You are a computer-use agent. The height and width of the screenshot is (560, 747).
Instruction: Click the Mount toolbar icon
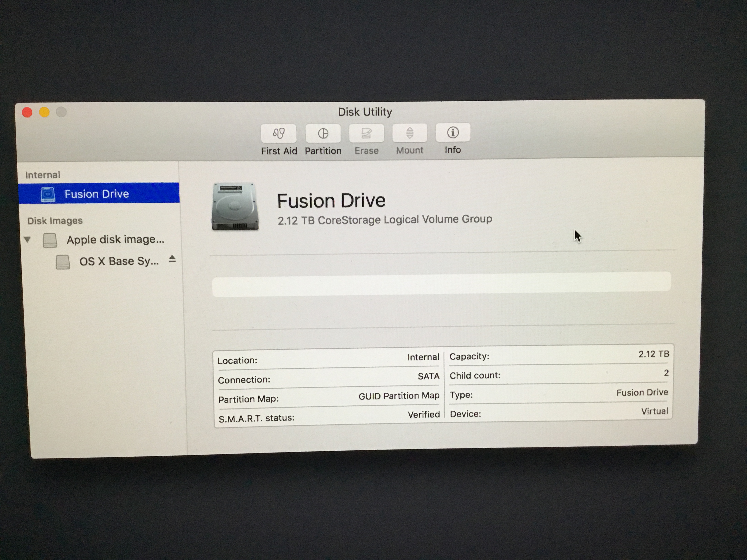click(410, 133)
